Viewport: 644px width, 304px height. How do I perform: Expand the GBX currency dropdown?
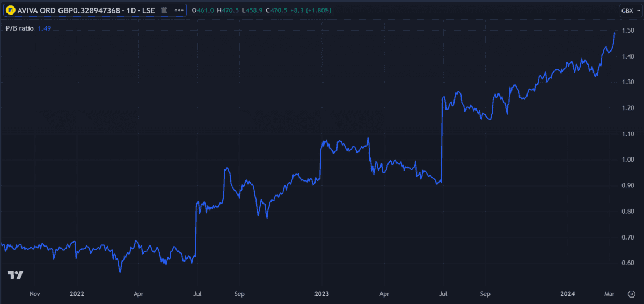pyautogui.click(x=629, y=10)
